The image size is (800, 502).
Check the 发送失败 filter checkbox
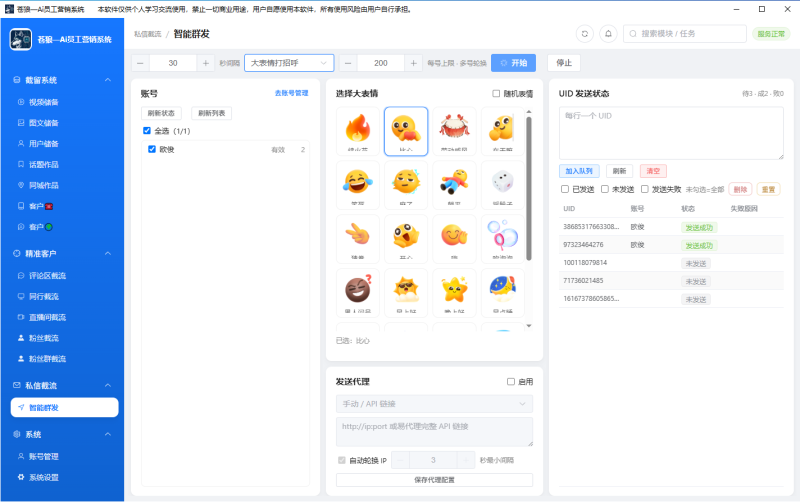(x=644, y=189)
